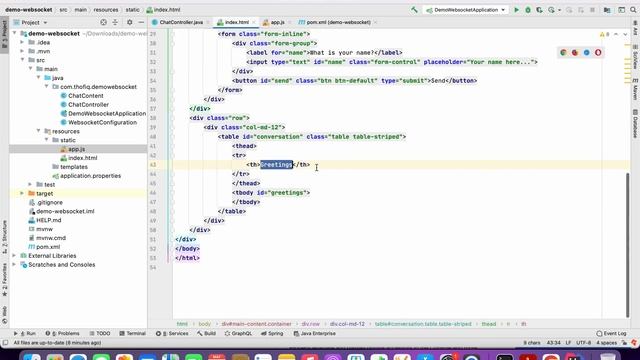Open the Services tool window

[172, 333]
